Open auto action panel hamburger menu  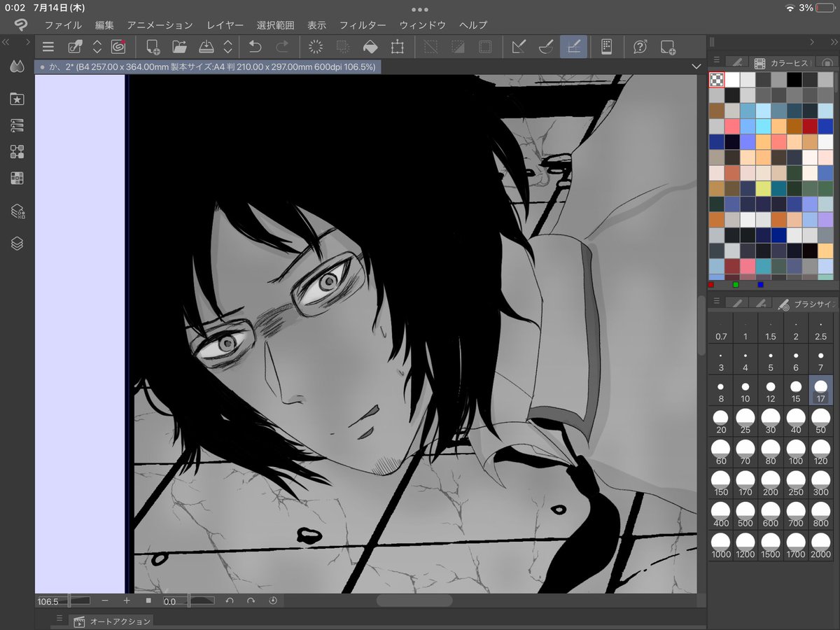[59, 619]
